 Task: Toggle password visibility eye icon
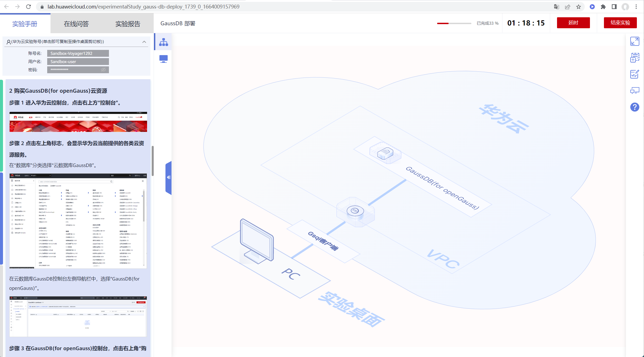click(x=103, y=70)
